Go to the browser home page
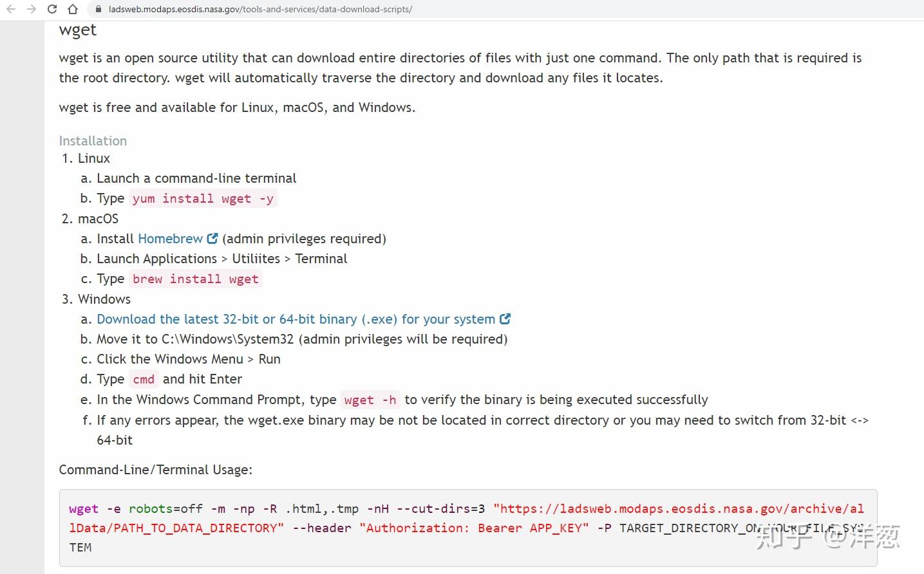The width and height of the screenshot is (924, 574). coord(73,9)
